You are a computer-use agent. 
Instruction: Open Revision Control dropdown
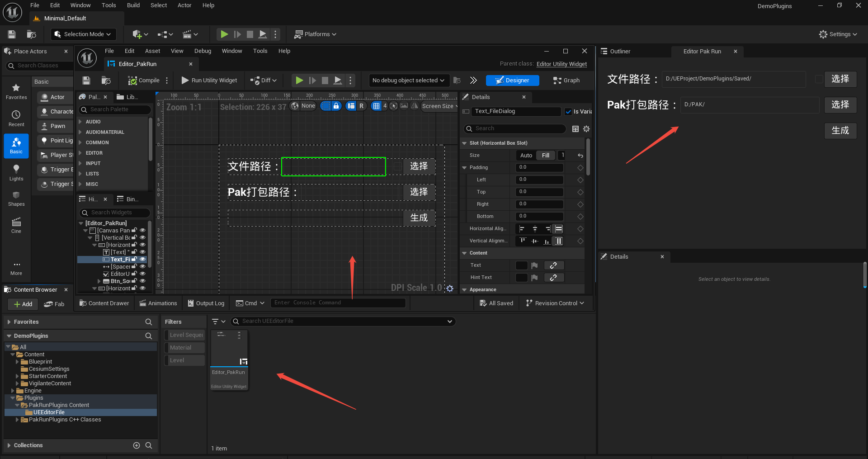[555, 303]
